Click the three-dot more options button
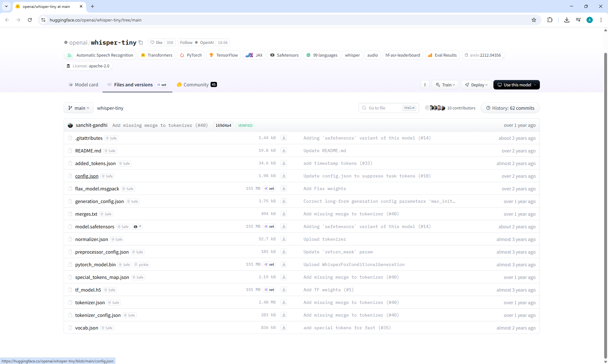608x364 pixels. tap(425, 85)
